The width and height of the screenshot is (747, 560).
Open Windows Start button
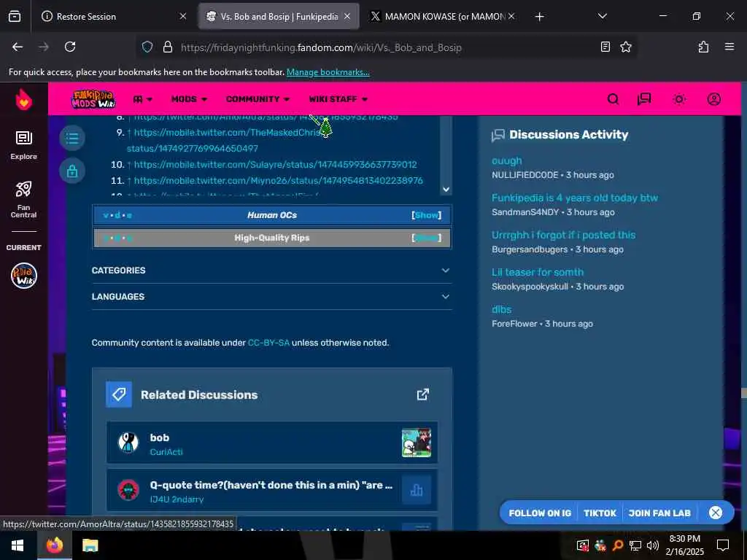[x=18, y=545]
